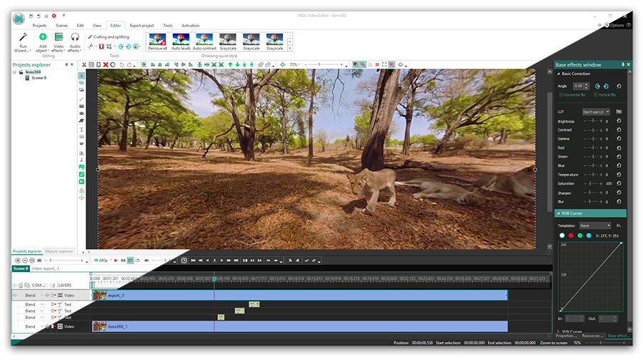This screenshot has height=364, width=643.
Task: Click the playhead marker on timeline ruler
Action: [214, 279]
